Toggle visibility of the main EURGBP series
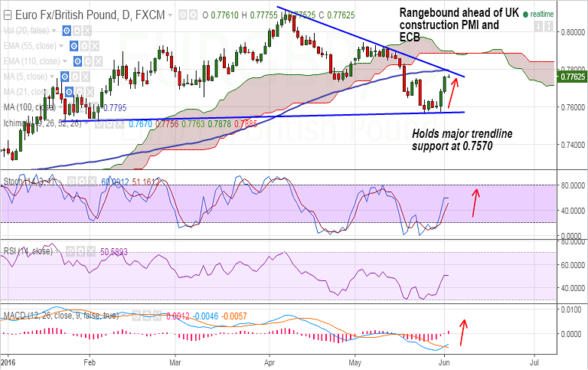 pos(183,15)
